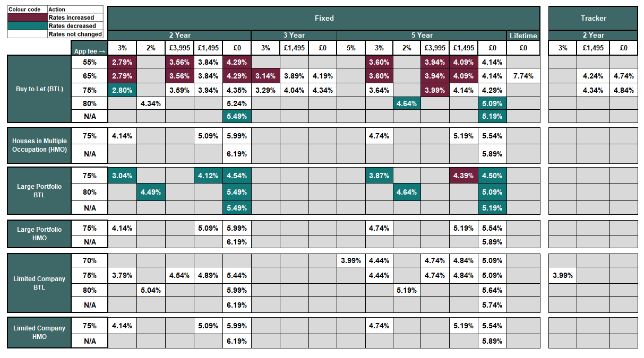Select the teal 2.80% rate cell

(x=122, y=90)
